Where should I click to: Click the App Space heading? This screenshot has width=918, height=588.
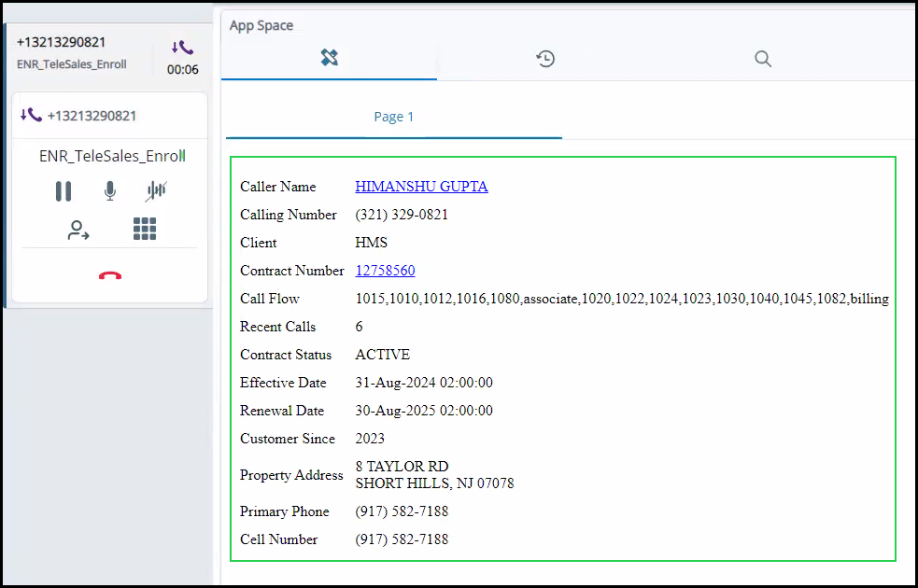coord(261,26)
